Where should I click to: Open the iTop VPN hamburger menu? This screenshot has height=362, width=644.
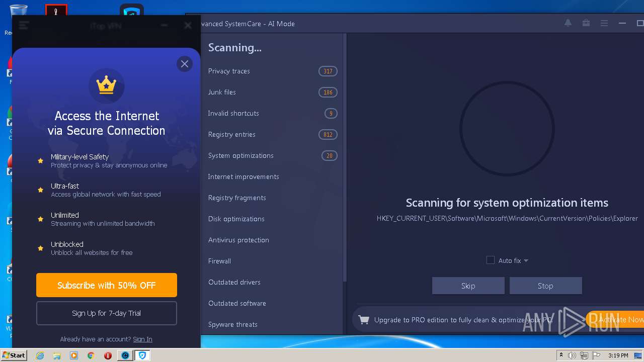click(x=24, y=26)
